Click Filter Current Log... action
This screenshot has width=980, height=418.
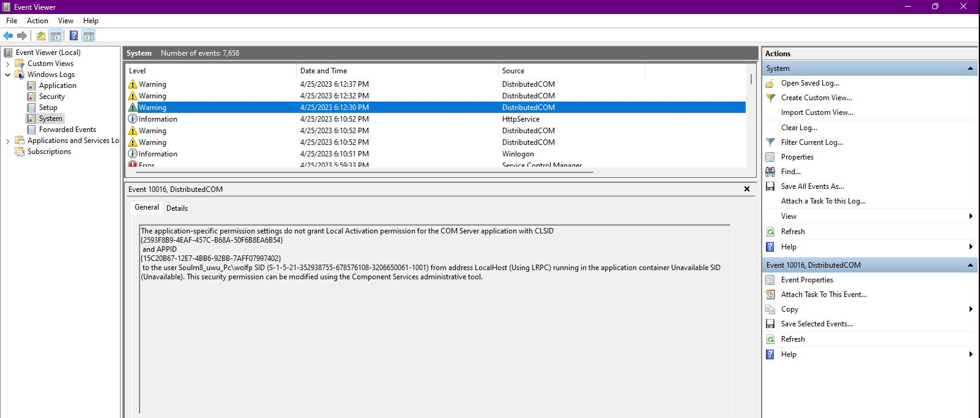(x=812, y=142)
